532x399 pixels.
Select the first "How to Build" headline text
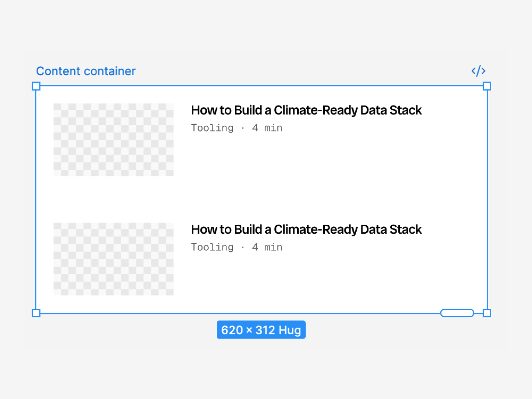(306, 110)
